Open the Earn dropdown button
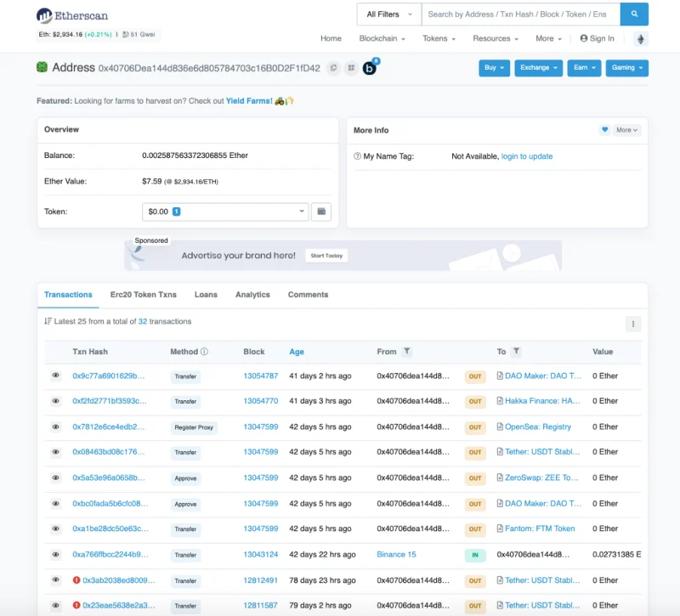 584,68
